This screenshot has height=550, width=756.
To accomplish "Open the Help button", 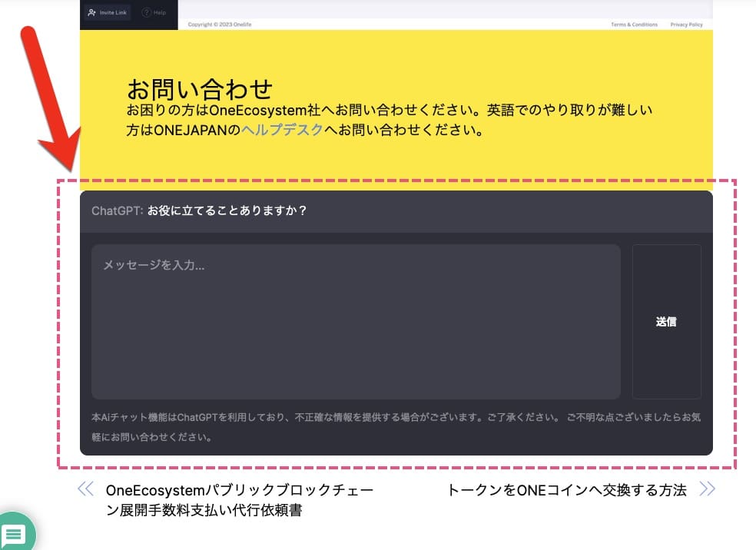I will click(x=154, y=12).
